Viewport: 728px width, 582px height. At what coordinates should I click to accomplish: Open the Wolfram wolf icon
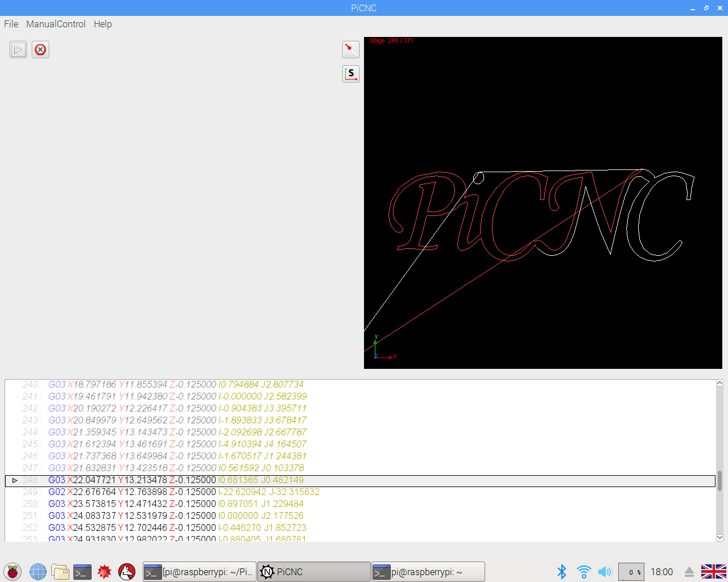point(127,572)
